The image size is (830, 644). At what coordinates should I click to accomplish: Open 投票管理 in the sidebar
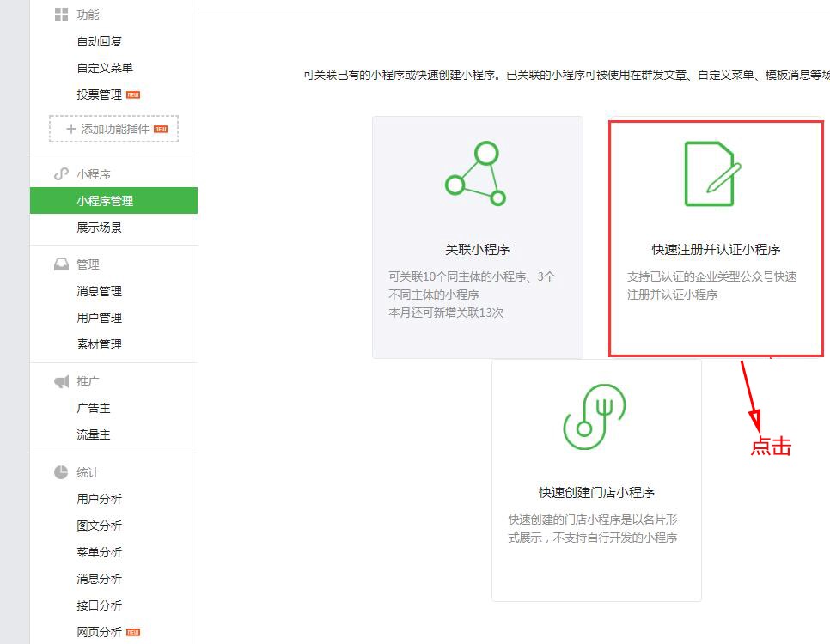(99, 94)
